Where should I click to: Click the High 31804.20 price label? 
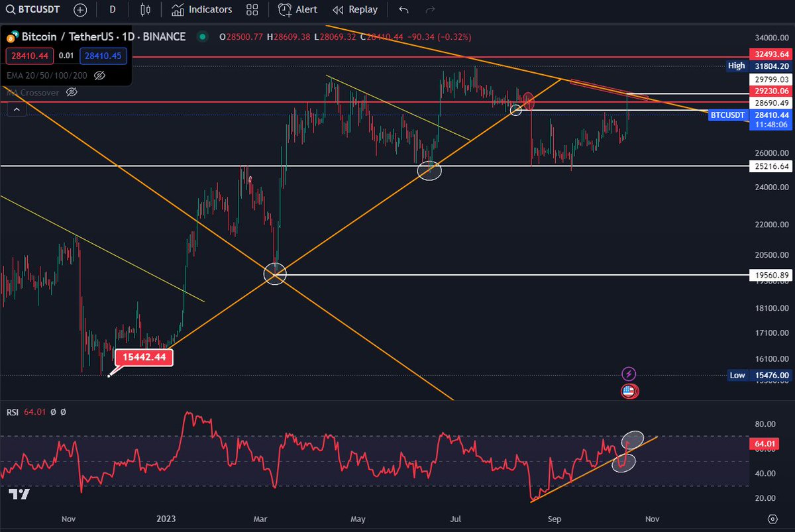pos(759,66)
